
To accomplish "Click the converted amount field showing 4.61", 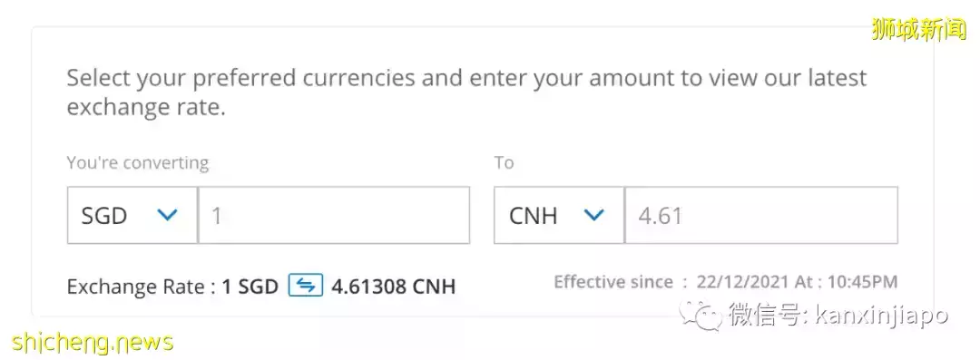I will pyautogui.click(x=761, y=215).
